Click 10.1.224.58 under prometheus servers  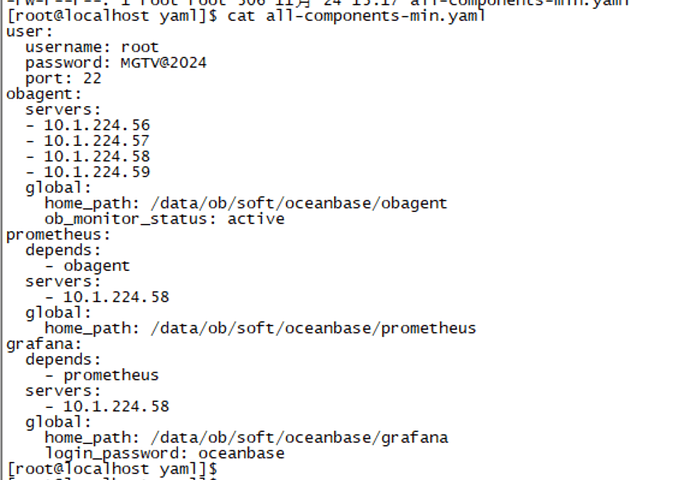click(x=116, y=297)
